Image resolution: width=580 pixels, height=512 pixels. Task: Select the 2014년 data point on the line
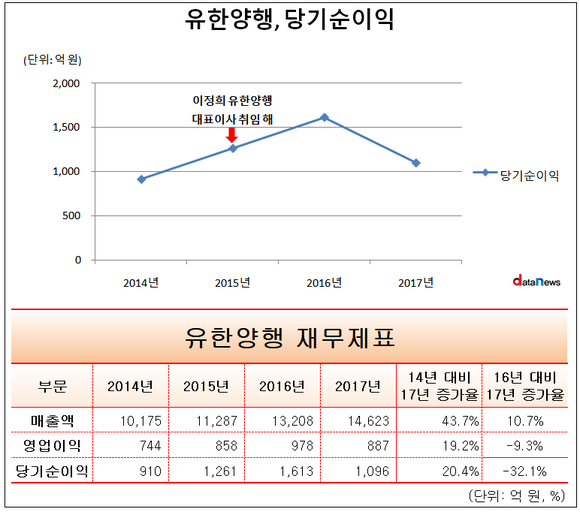(x=141, y=179)
